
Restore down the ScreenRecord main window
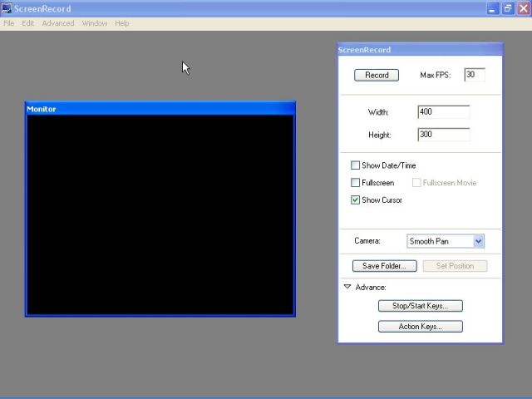pyautogui.click(x=508, y=8)
